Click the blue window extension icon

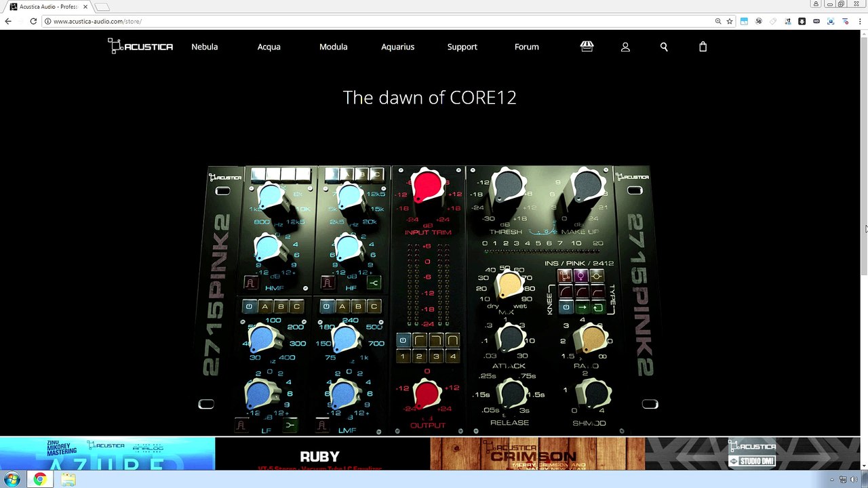pos(744,21)
